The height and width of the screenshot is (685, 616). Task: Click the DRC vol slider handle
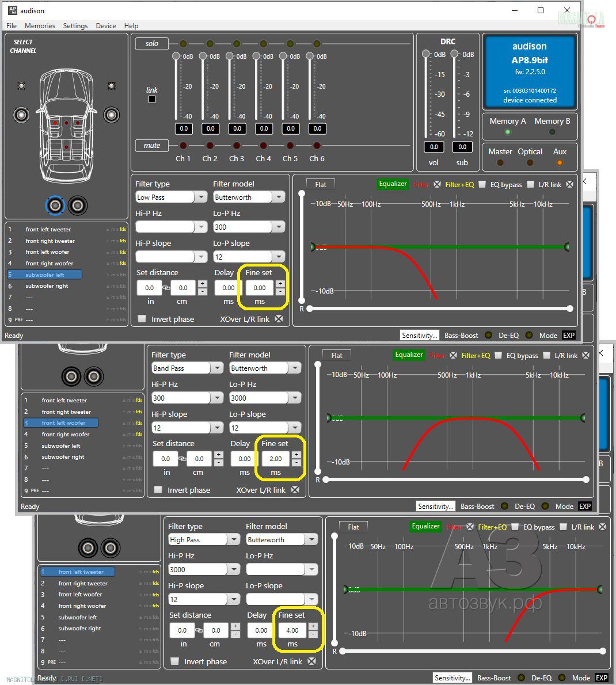click(x=425, y=54)
